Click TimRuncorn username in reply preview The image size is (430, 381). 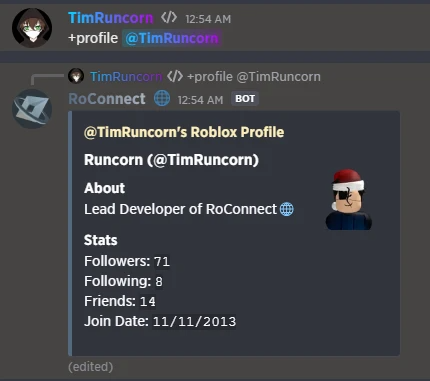[126, 77]
